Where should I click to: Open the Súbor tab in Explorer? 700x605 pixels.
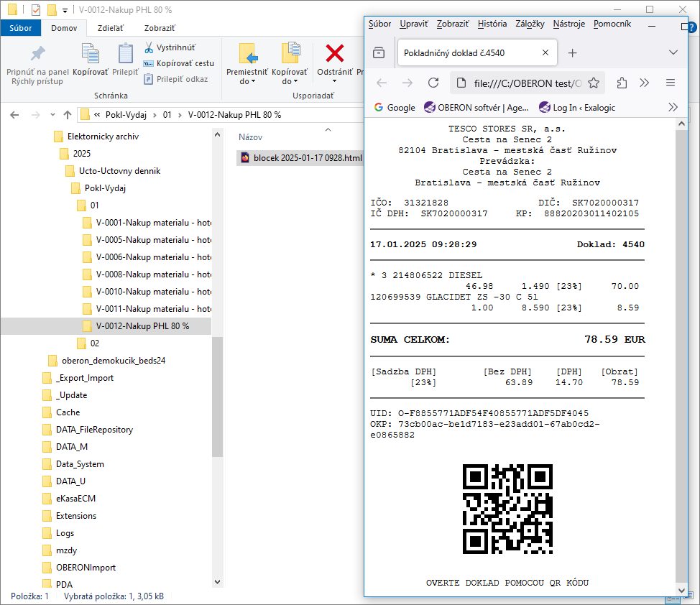[x=21, y=28]
